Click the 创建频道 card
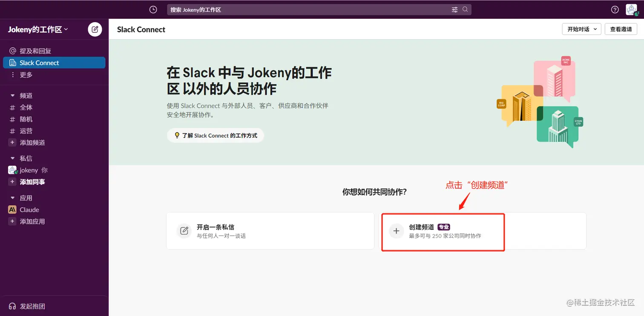The height and width of the screenshot is (316, 644). (x=483, y=231)
